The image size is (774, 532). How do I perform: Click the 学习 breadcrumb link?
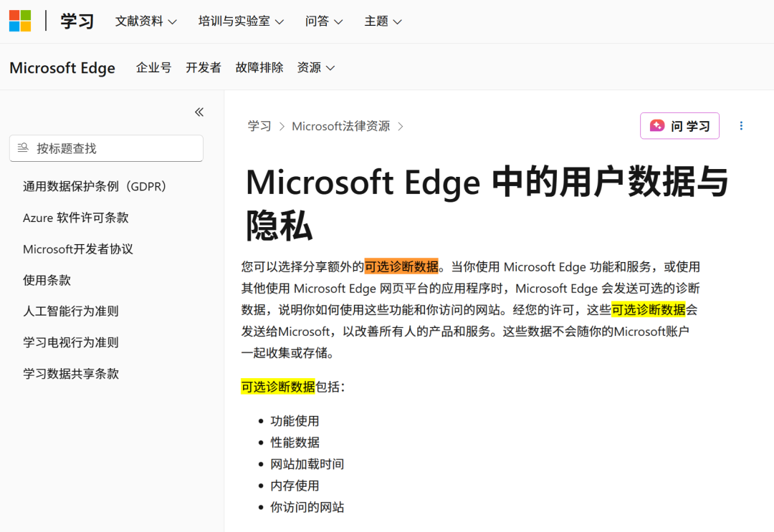point(259,126)
